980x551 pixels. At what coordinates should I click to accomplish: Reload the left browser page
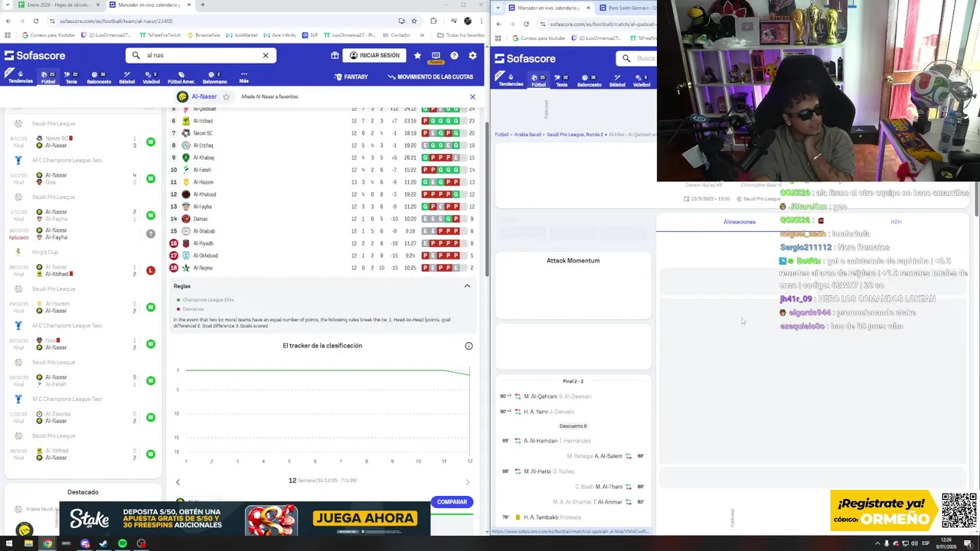click(x=35, y=21)
